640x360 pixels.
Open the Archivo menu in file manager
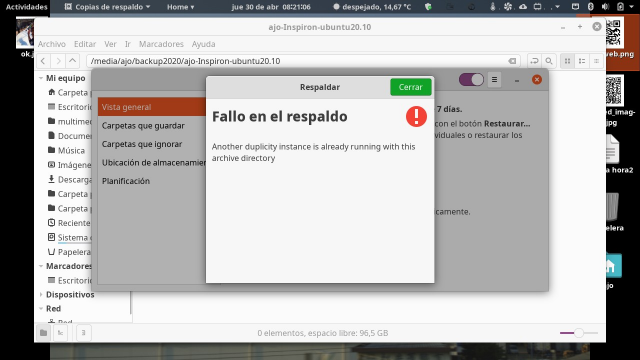[x=52, y=44]
